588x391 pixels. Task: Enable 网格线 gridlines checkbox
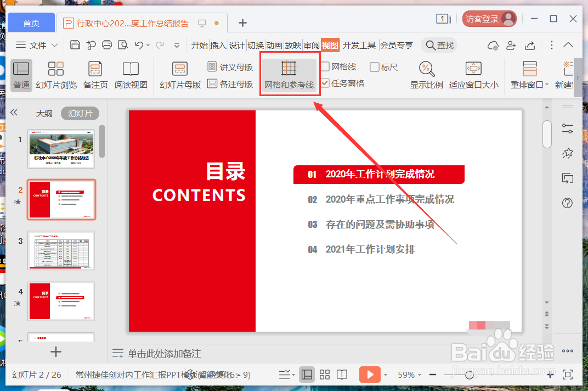(325, 67)
